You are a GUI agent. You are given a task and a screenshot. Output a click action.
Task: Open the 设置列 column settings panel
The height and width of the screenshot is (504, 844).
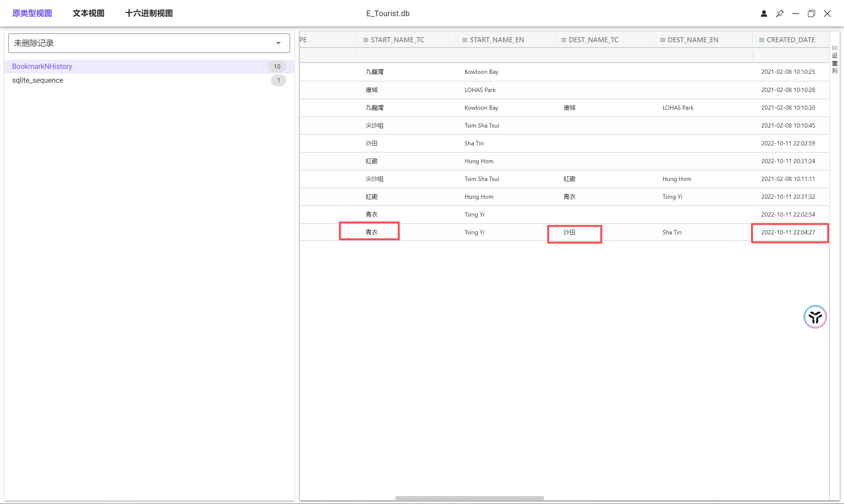pos(834,60)
